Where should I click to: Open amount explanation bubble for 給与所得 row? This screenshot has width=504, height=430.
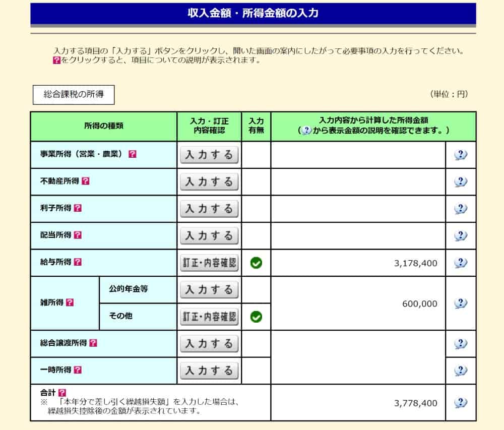coord(461,263)
